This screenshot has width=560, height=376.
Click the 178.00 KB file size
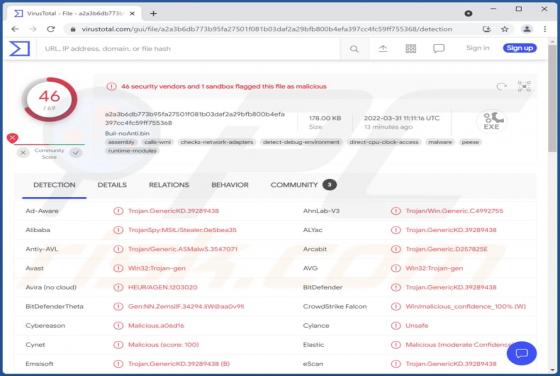(325, 118)
